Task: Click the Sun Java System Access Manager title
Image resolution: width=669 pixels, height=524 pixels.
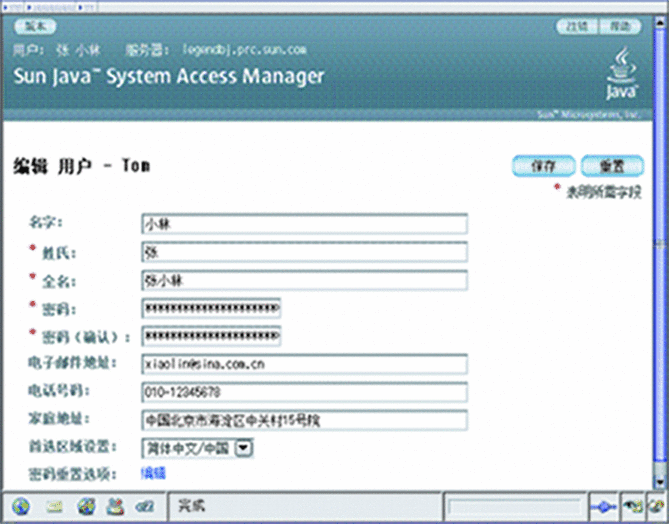Action: tap(169, 77)
